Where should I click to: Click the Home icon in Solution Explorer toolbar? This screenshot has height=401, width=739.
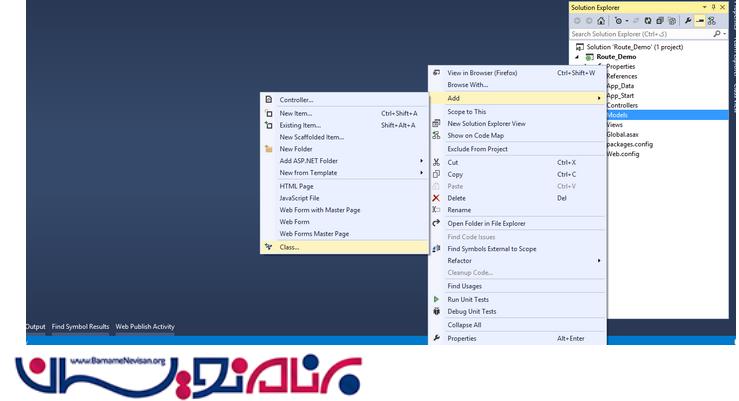click(600, 20)
